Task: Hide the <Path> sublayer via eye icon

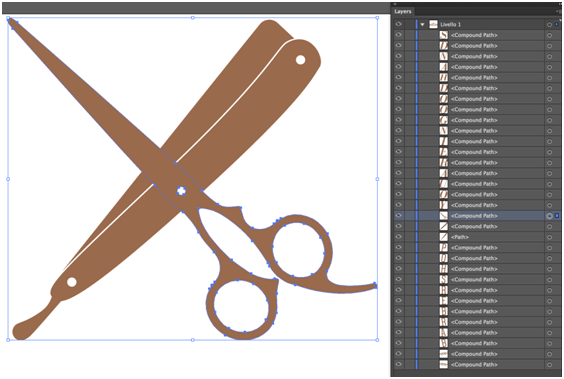Action: [399, 237]
